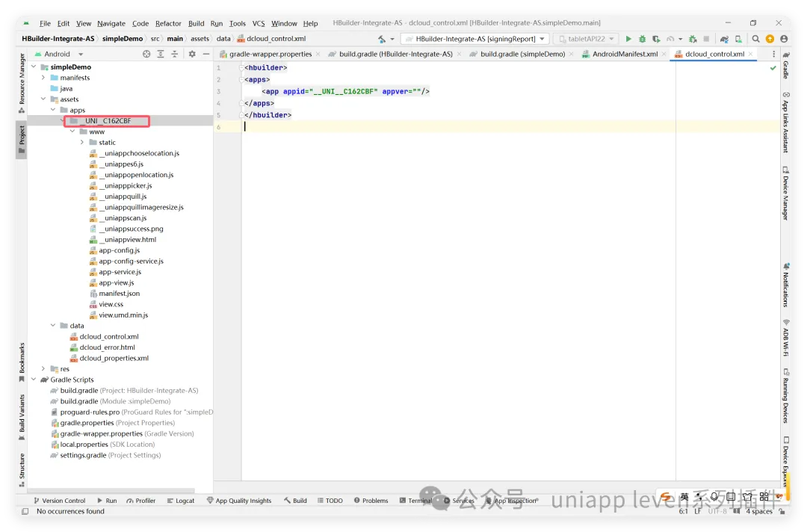Open editor tabs more options menu
The image size is (807, 532).
pyautogui.click(x=773, y=54)
